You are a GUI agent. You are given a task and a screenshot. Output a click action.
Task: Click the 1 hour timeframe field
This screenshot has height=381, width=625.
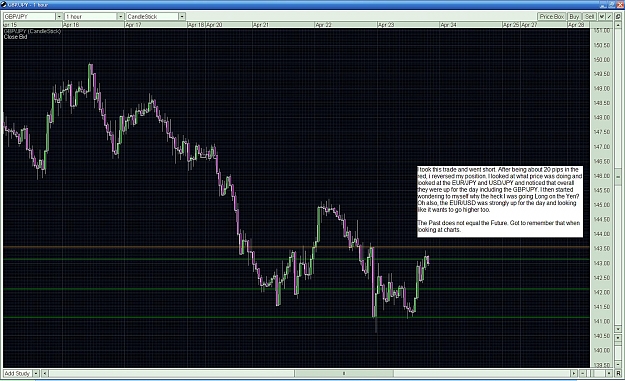(91, 16)
